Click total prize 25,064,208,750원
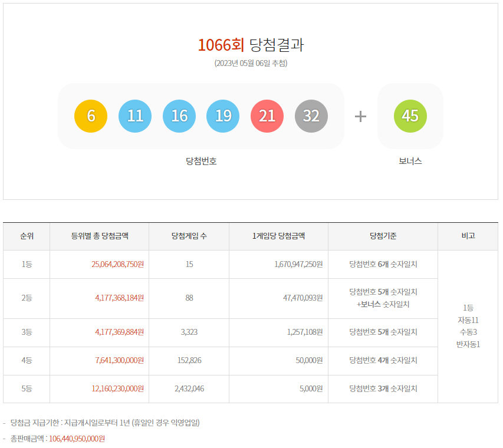The width and height of the screenshot is (503, 448). tap(117, 264)
